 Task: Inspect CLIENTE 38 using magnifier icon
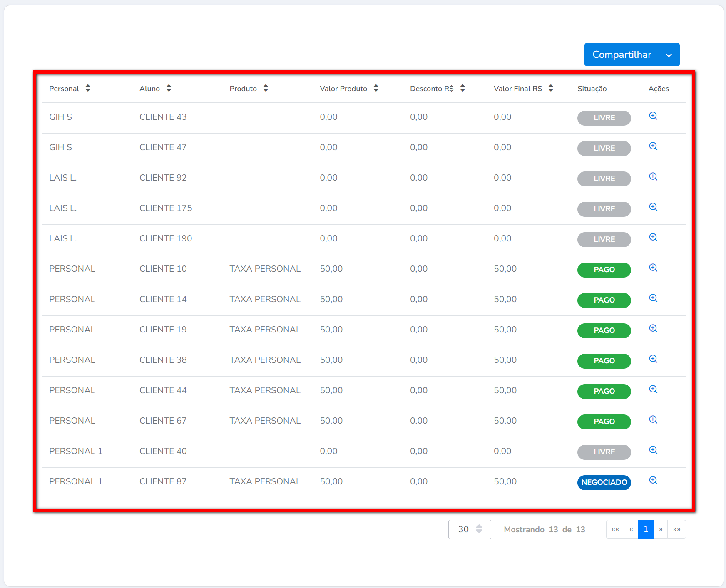coord(653,359)
